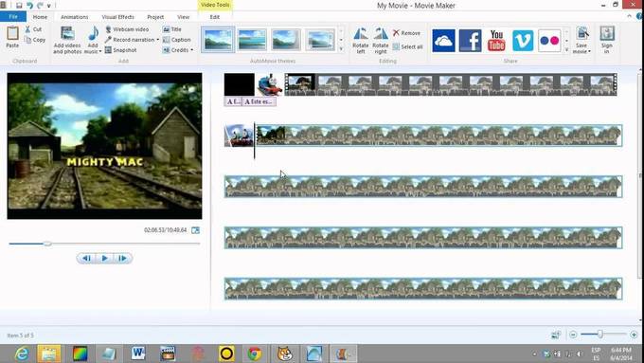Open the Visual Effects tab
The width and height of the screenshot is (644, 363).
click(117, 17)
